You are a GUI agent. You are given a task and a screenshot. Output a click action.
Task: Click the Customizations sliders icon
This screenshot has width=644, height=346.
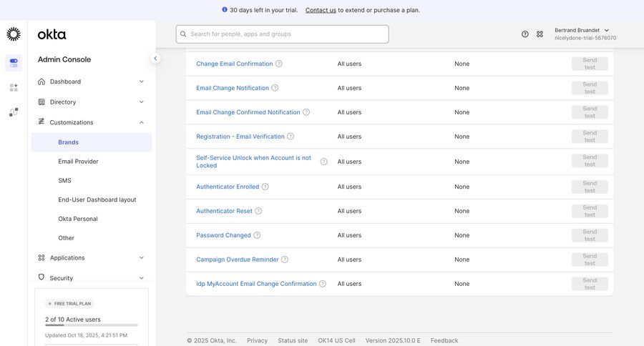(41, 122)
